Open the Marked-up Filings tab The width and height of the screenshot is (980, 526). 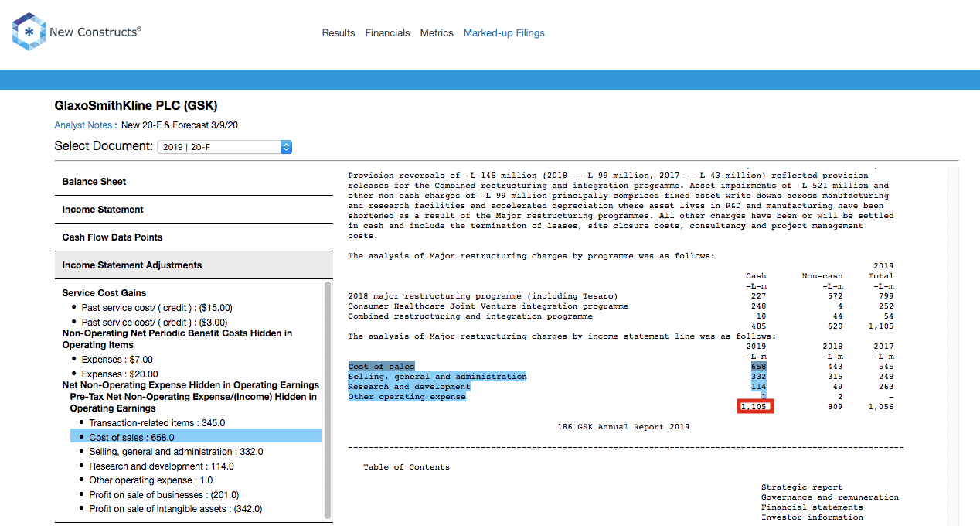[x=504, y=33]
